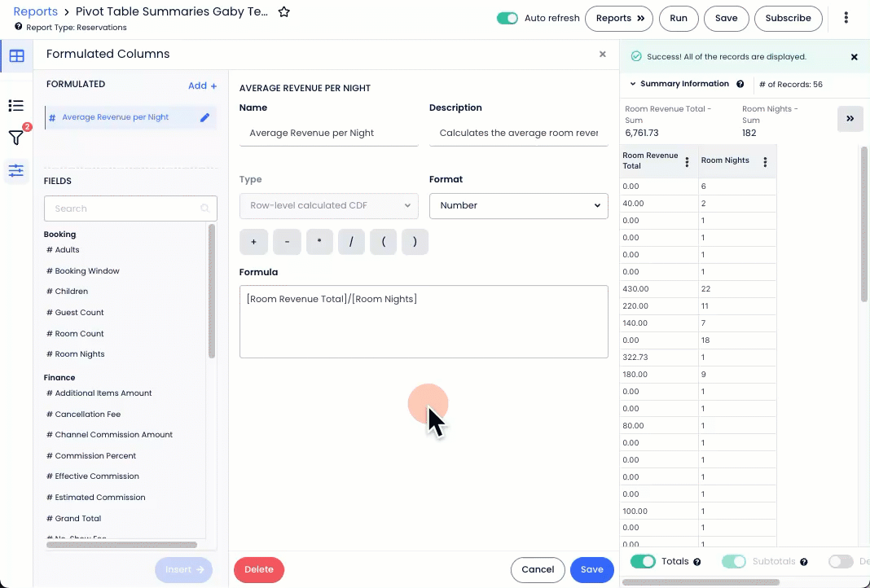Viewport: 870px width, 588px height.
Task: Open help icon next to Subtotals
Action: click(x=803, y=562)
